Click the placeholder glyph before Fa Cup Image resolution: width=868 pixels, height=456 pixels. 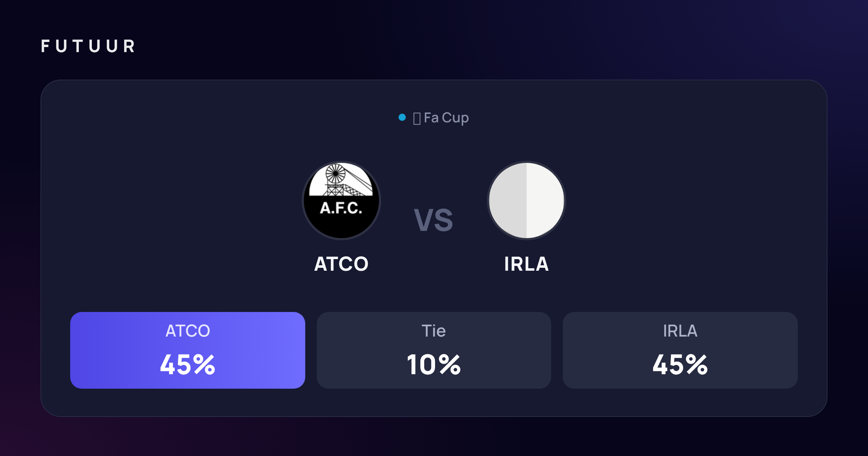(417, 118)
